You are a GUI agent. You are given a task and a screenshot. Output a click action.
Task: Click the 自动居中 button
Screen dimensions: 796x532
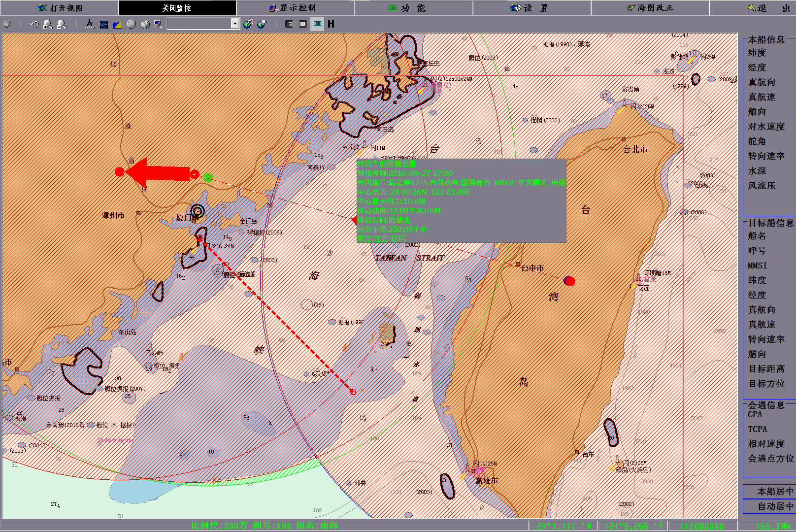[769, 506]
